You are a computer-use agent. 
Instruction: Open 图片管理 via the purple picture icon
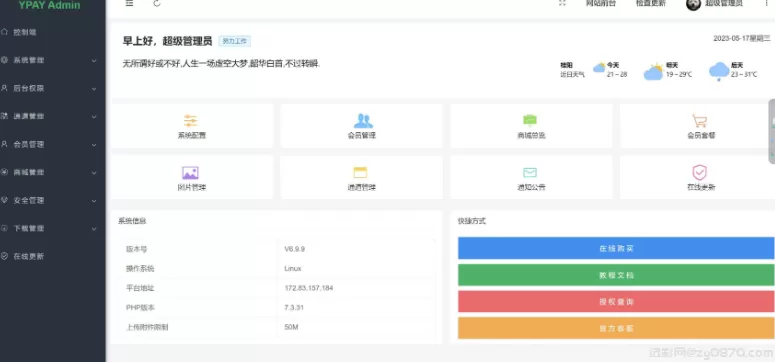[190, 173]
